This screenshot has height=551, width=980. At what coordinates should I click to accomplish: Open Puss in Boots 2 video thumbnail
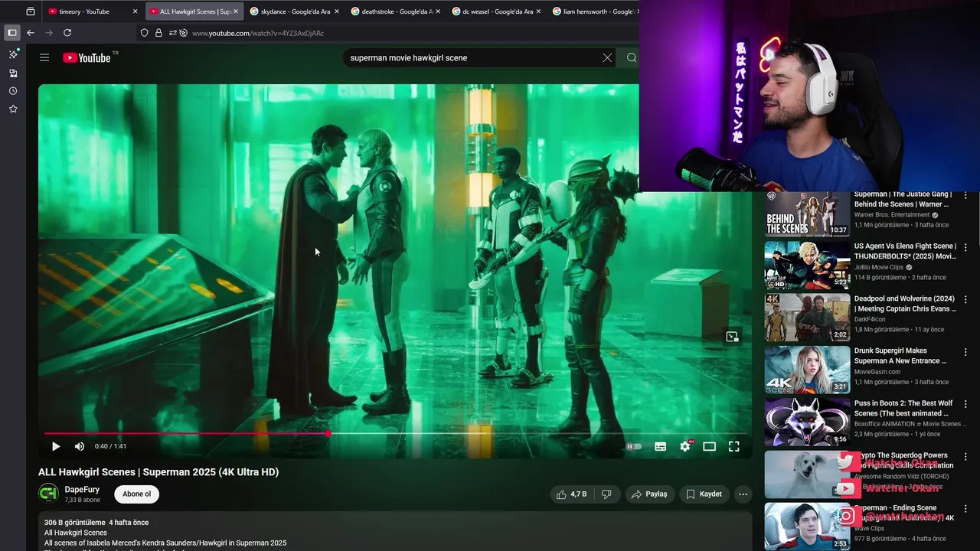807,422
